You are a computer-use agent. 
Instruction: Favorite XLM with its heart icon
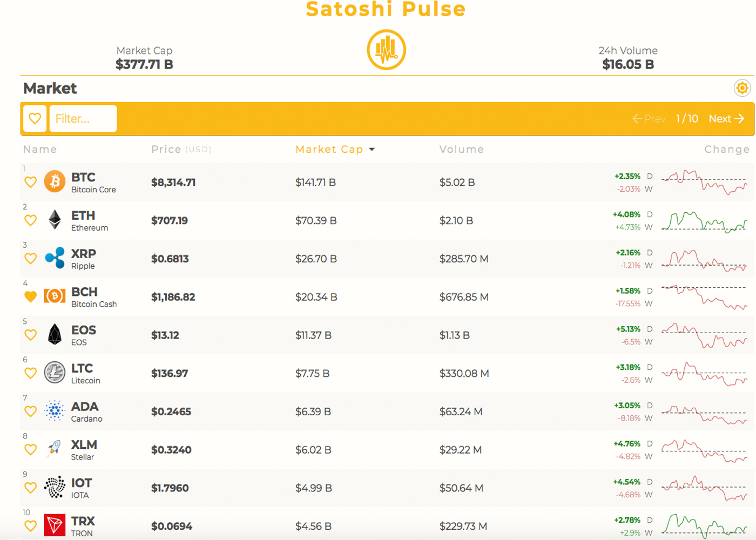pyautogui.click(x=31, y=450)
